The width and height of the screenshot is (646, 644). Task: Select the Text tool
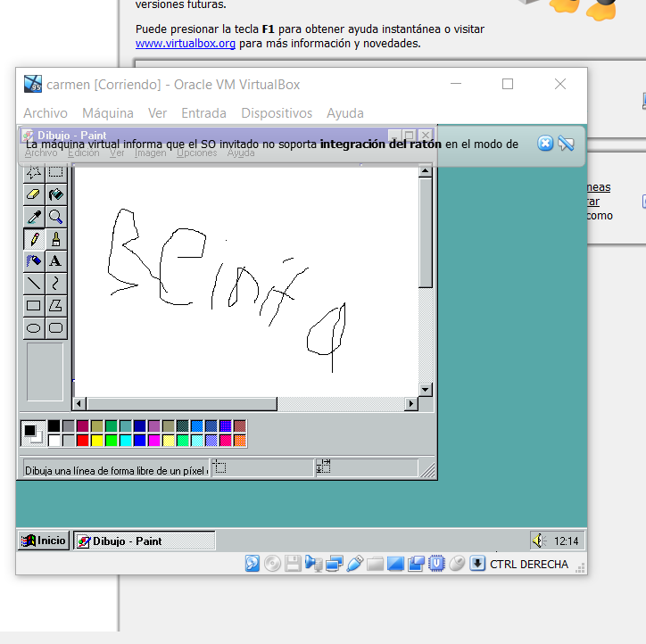coord(56,260)
